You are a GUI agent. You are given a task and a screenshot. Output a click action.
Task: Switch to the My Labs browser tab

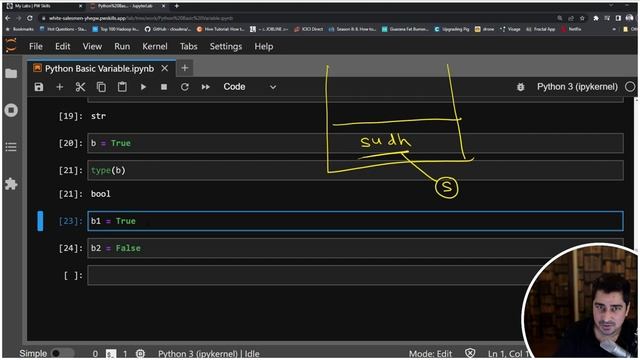coord(44,6)
